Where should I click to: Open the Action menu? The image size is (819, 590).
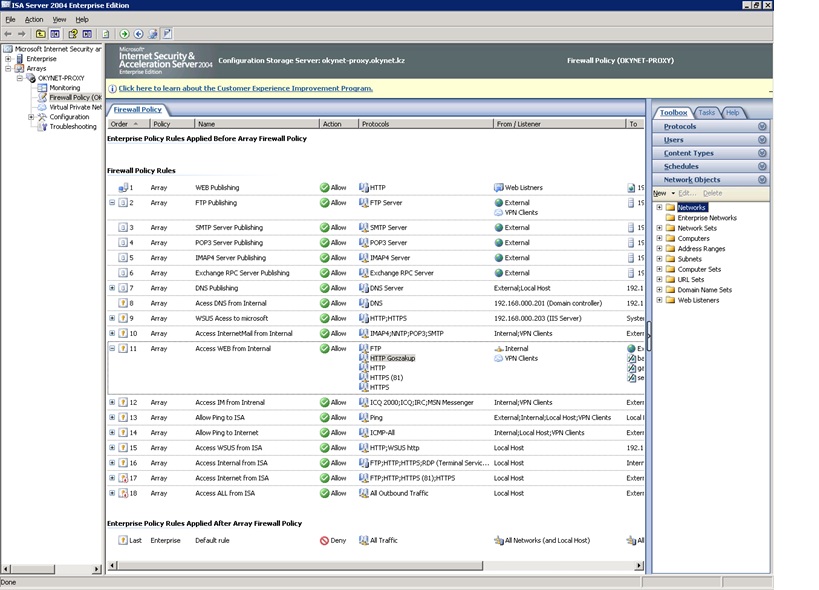point(34,19)
